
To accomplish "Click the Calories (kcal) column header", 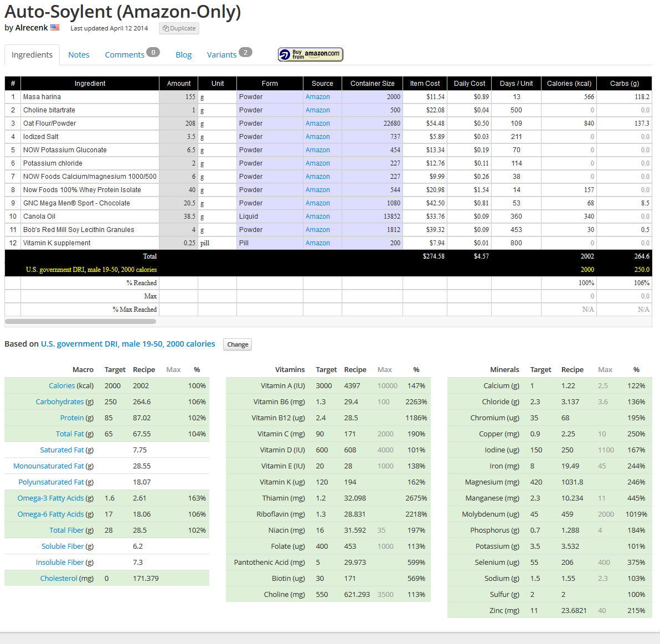I will [x=569, y=84].
